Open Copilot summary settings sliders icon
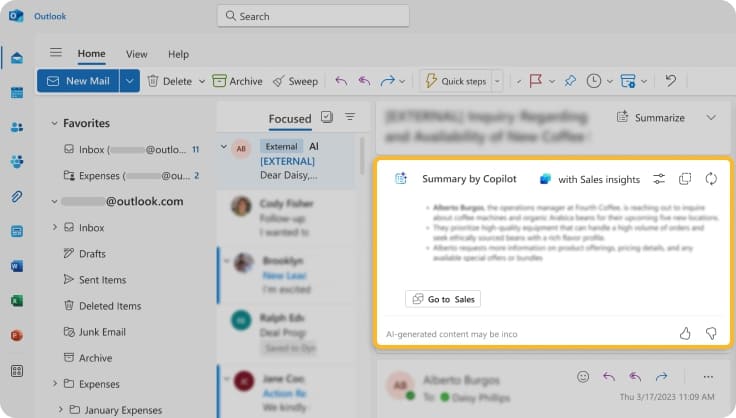The height and width of the screenshot is (418, 736). coord(659,179)
